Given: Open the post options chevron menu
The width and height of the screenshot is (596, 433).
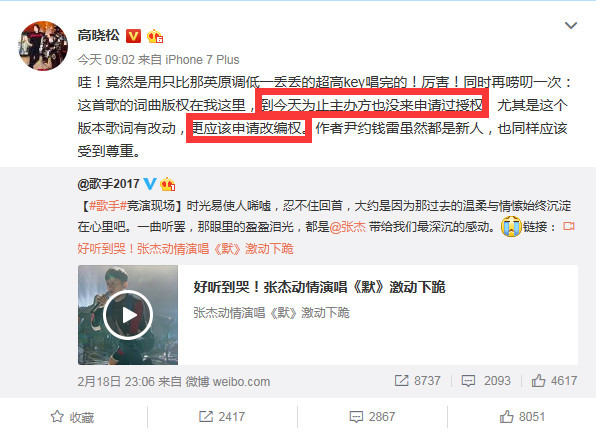Looking at the screenshot, I should tap(571, 26).
